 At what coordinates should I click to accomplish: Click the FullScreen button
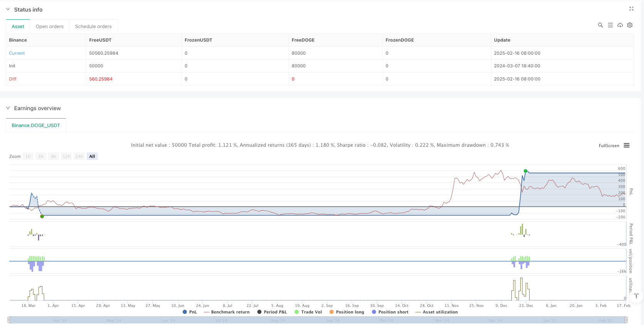coord(609,146)
